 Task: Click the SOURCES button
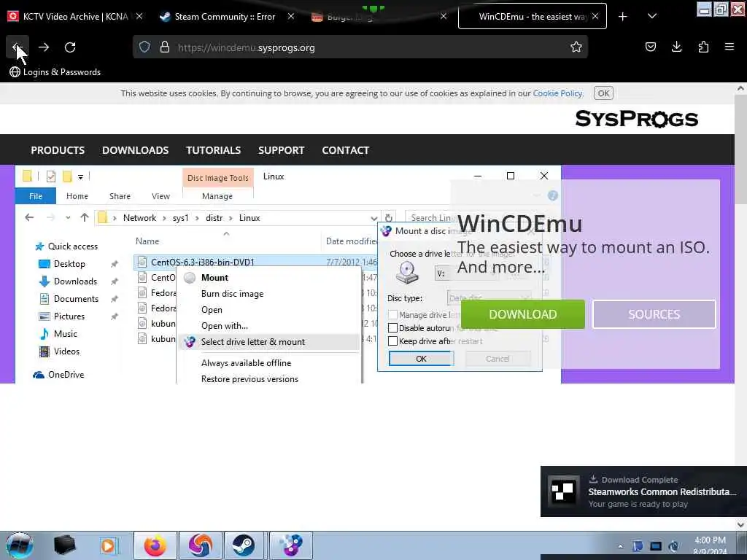(x=654, y=314)
